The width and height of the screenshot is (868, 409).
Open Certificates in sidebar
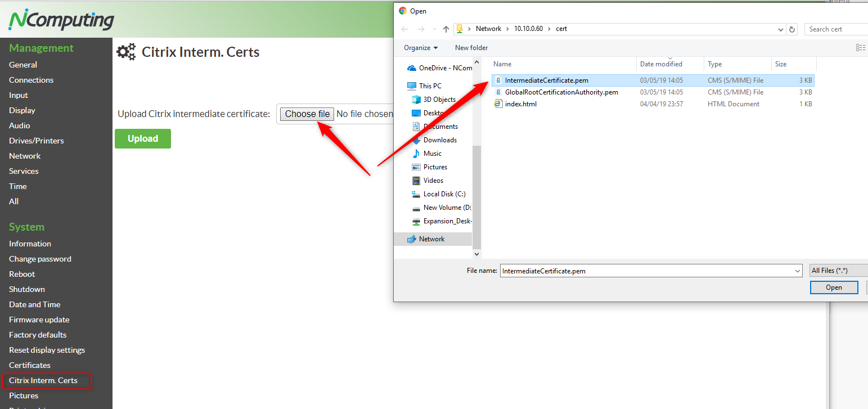[x=30, y=365]
